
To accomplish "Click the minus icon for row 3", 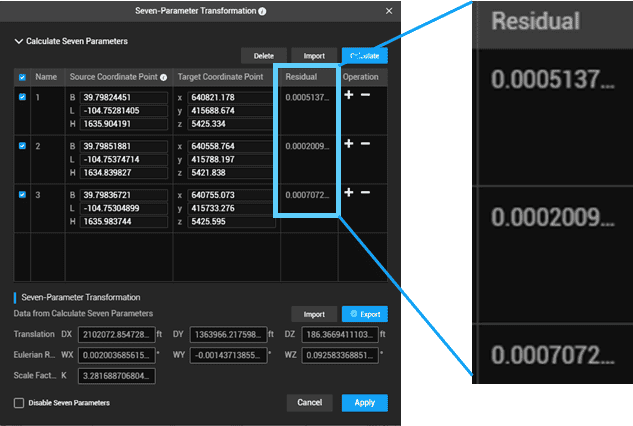I will coord(365,192).
